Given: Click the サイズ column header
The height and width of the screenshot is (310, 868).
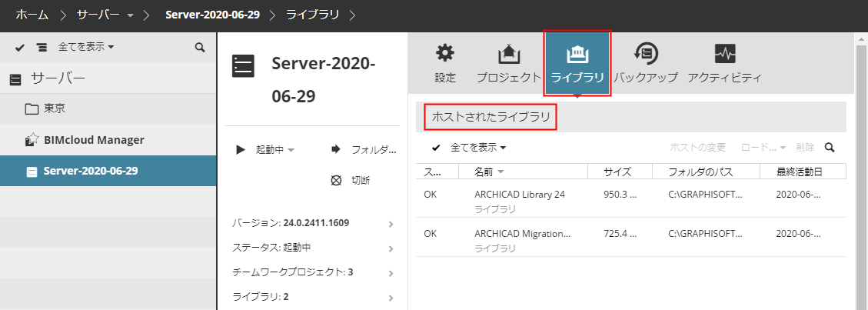Looking at the screenshot, I should click(x=620, y=172).
